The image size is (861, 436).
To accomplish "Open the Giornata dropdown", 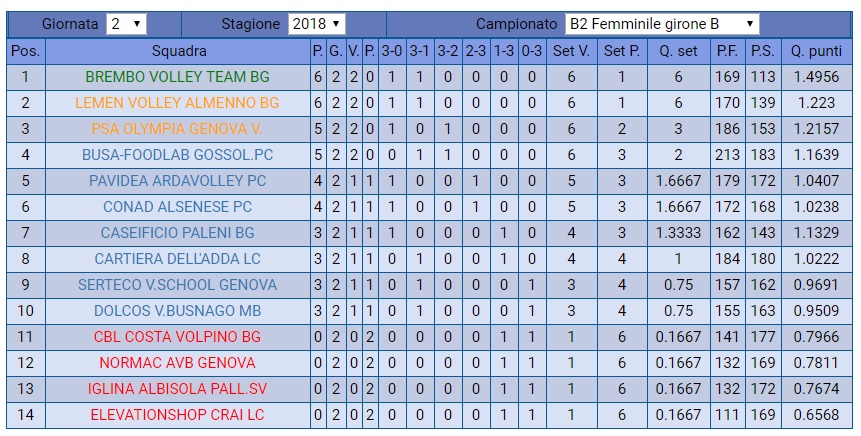I will pyautogui.click(x=126, y=24).
